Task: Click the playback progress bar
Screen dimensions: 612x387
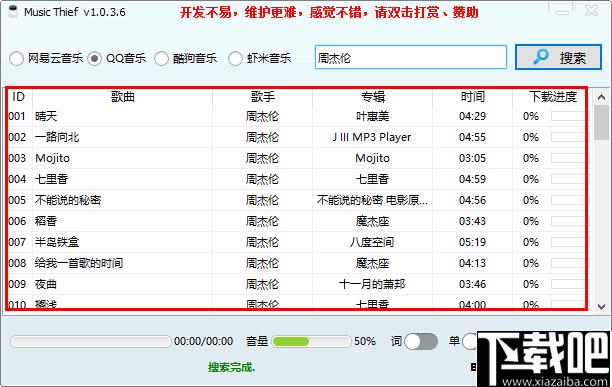Action: click(x=91, y=341)
